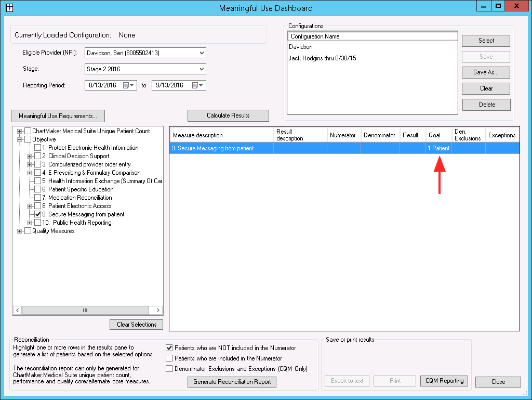Click the CQM Reporting button
This screenshot has height=400, width=532.
coord(444,381)
